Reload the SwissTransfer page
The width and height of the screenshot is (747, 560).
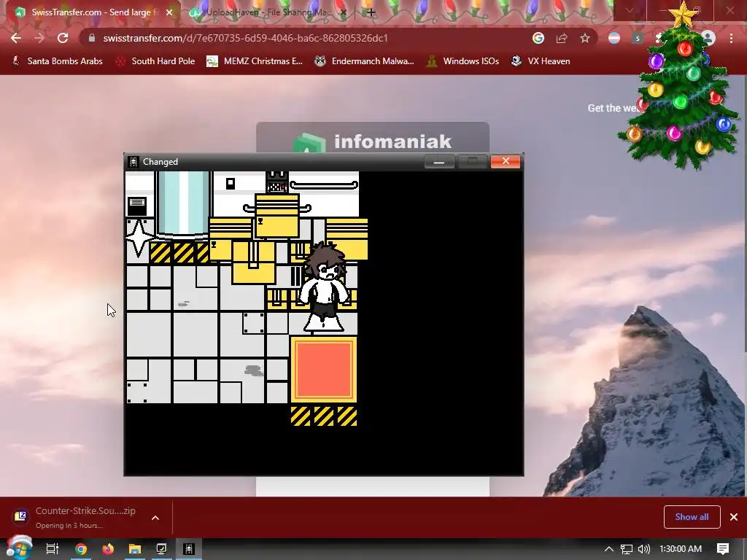point(63,38)
